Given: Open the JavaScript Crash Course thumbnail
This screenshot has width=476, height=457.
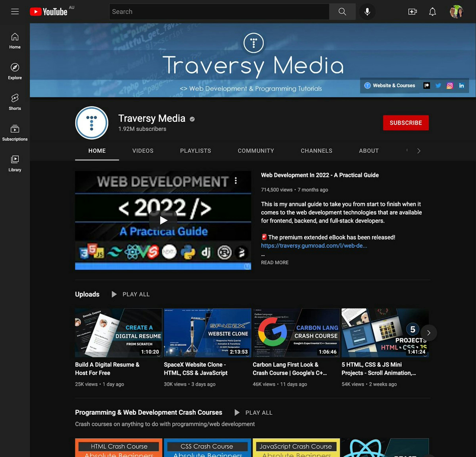Looking at the screenshot, I should coord(296,448).
